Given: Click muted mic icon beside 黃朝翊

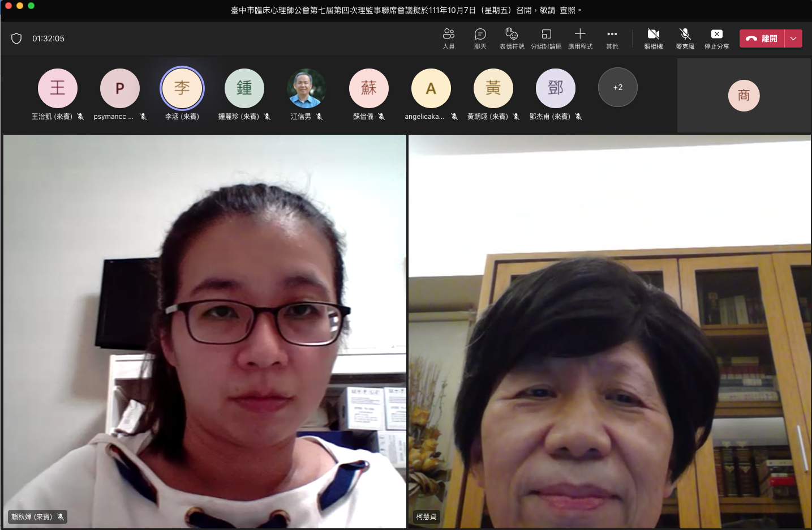Looking at the screenshot, I should pos(516,117).
